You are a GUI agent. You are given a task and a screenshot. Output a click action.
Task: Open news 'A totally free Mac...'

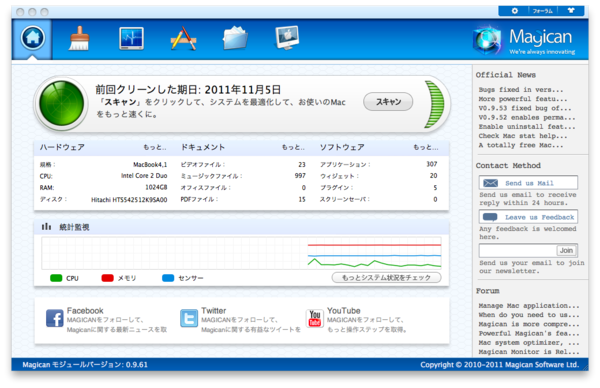(x=521, y=145)
